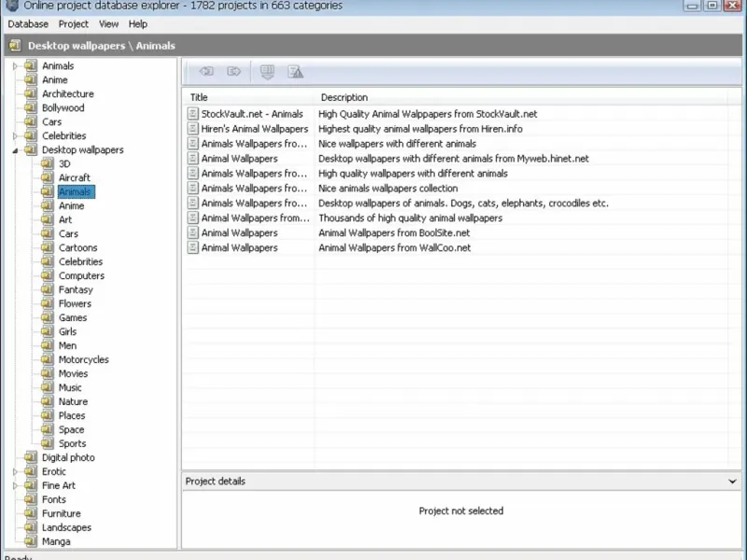Click the Hiren's Animal Wallpapers project icon
Viewport: 747px width, 560px height.
[x=192, y=129]
